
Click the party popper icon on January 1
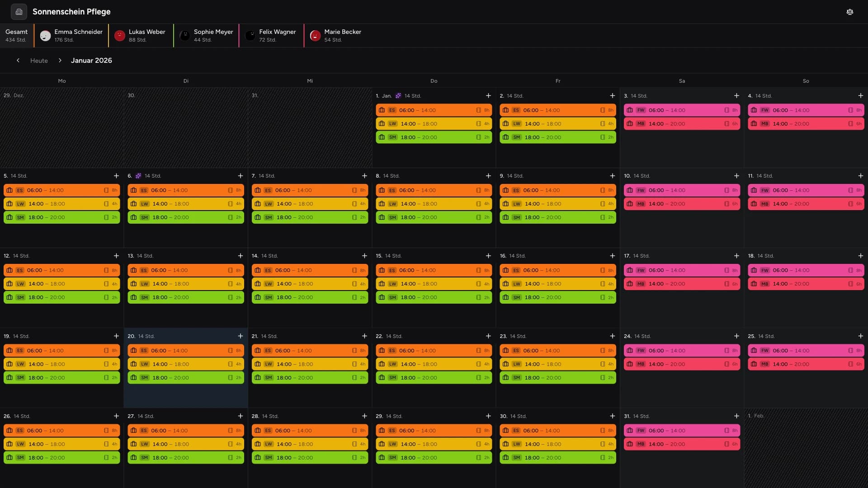click(398, 96)
